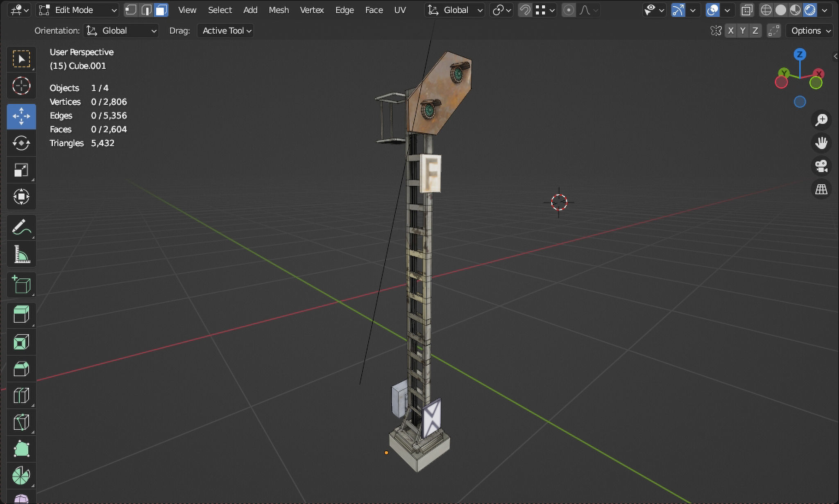The image size is (839, 504).
Task: Click the Z axis on navigation gizmo
Action: click(x=800, y=54)
